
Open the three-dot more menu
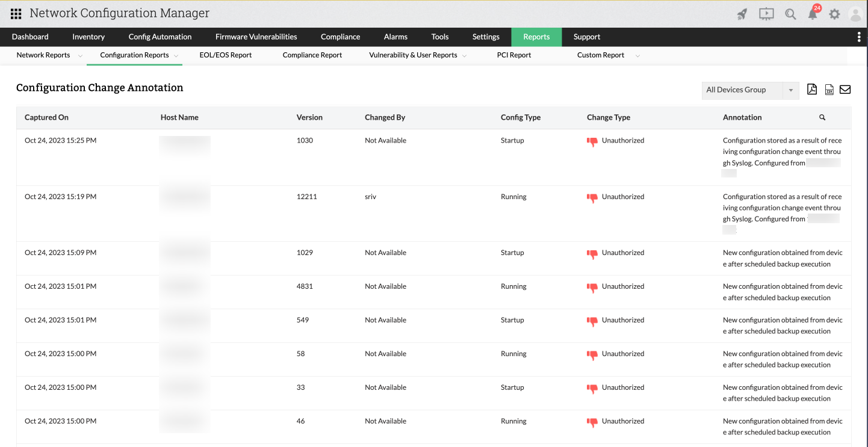click(859, 37)
